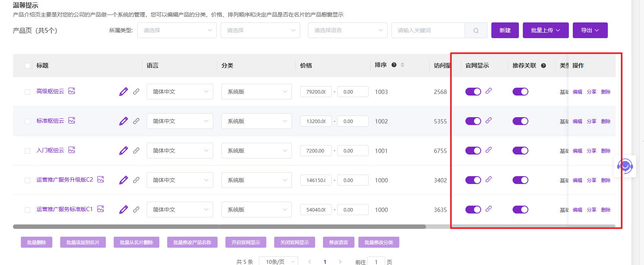Click the 请输入关键词 search input field
644x265 pixels.
tap(428, 30)
